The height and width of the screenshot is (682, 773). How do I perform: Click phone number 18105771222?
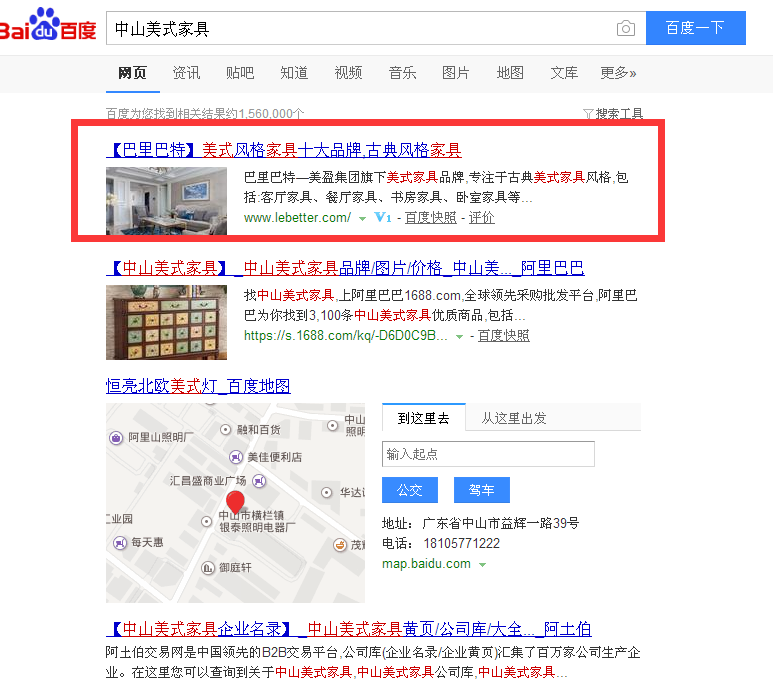coord(461,543)
